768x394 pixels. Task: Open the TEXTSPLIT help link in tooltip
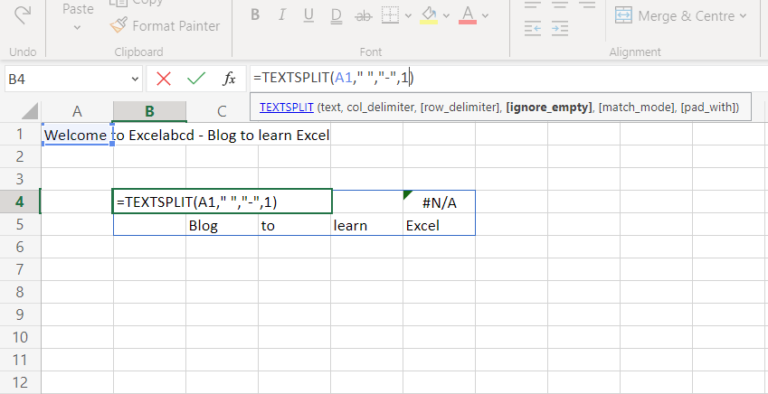tap(287, 107)
